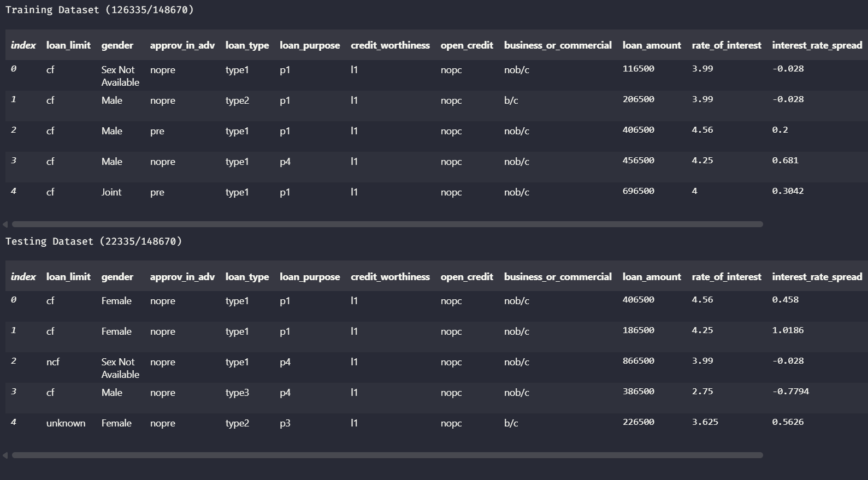868x480 pixels.
Task: Click the left scroll arrow under the Training table
Action: tap(5, 224)
